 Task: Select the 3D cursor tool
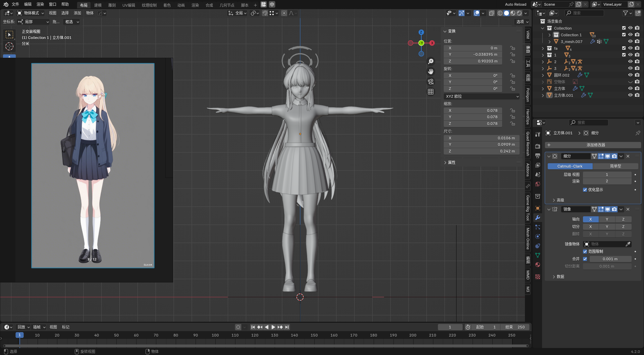tap(9, 46)
